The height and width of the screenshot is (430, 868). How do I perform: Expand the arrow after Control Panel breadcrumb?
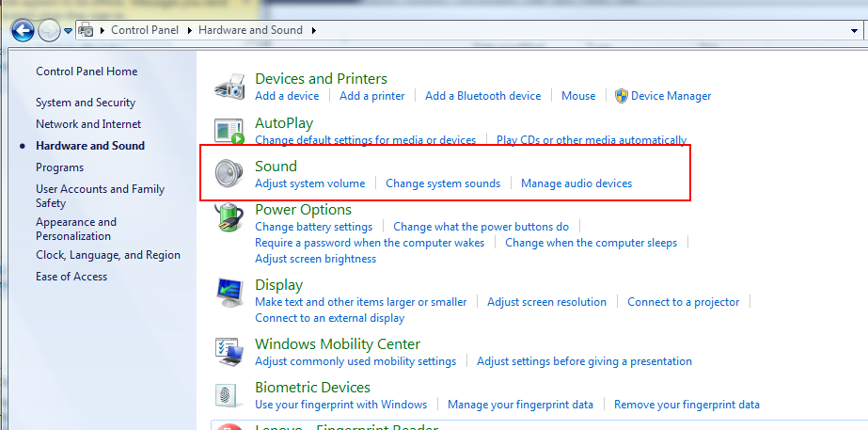(189, 30)
